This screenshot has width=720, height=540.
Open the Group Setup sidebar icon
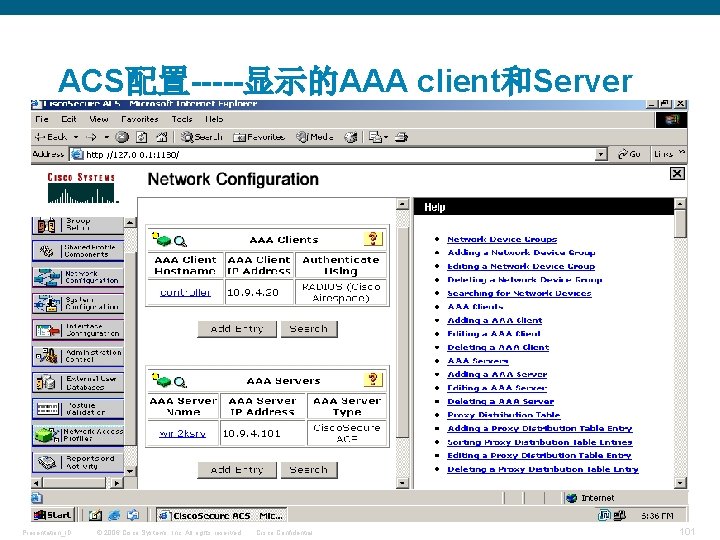coord(46,225)
